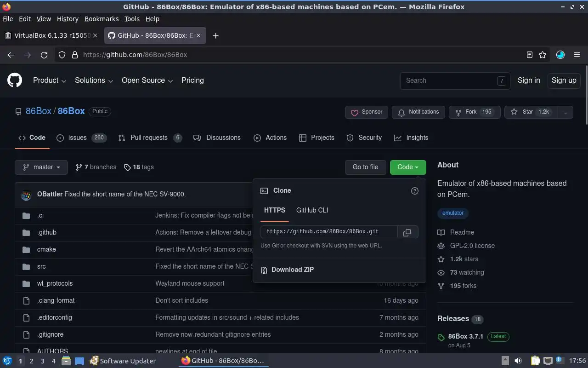Copy the clone URL to clipboard
Image resolution: width=588 pixels, height=368 pixels.
tap(407, 232)
